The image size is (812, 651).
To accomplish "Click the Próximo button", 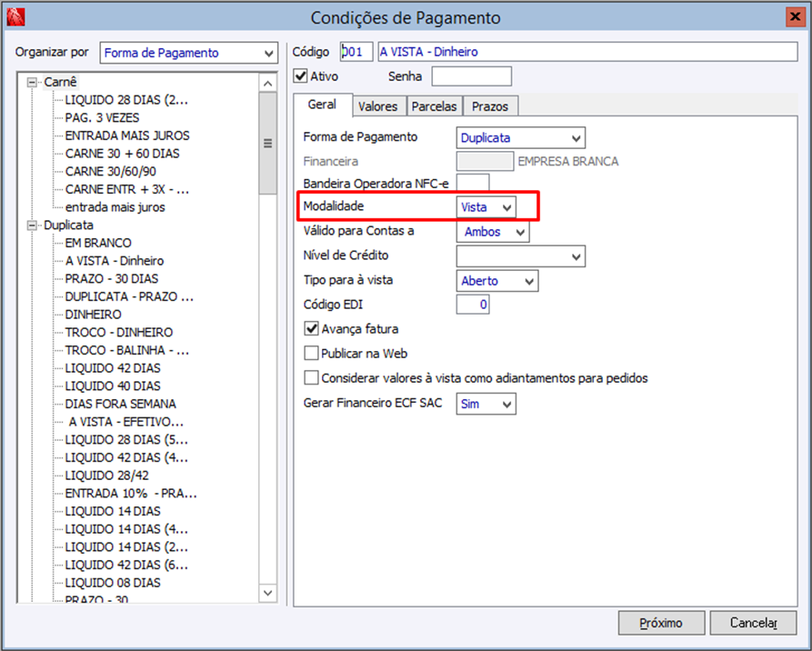I will 661,623.
